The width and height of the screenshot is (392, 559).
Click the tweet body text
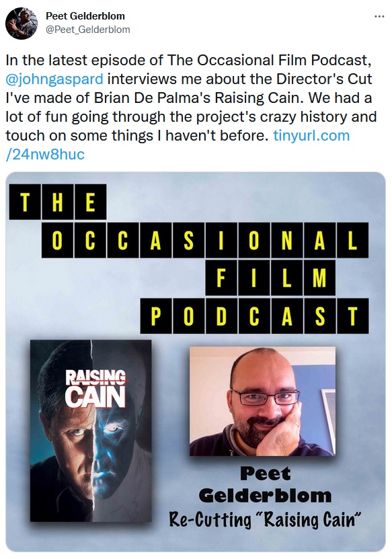[x=191, y=108]
